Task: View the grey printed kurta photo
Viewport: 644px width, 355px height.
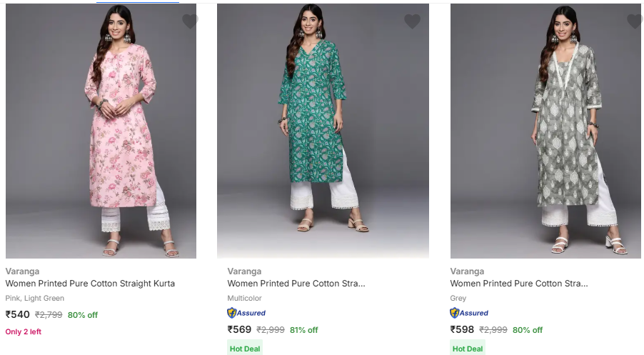Action: (x=545, y=132)
